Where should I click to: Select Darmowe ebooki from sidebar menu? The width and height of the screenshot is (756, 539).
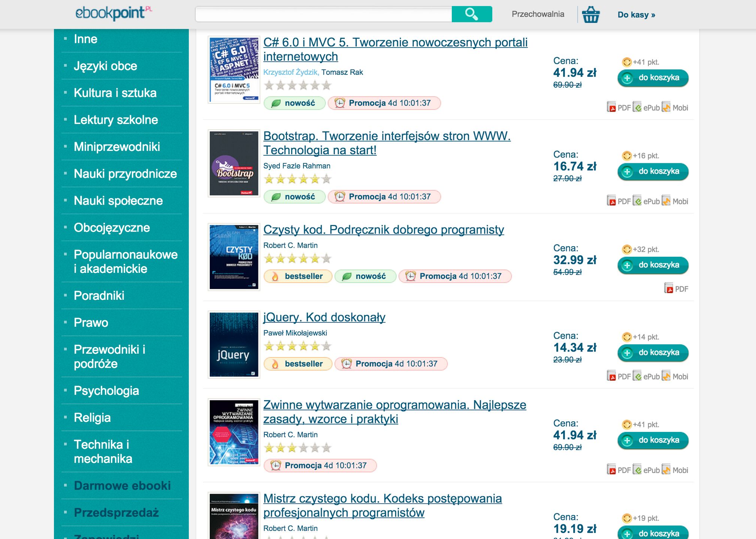(x=122, y=485)
